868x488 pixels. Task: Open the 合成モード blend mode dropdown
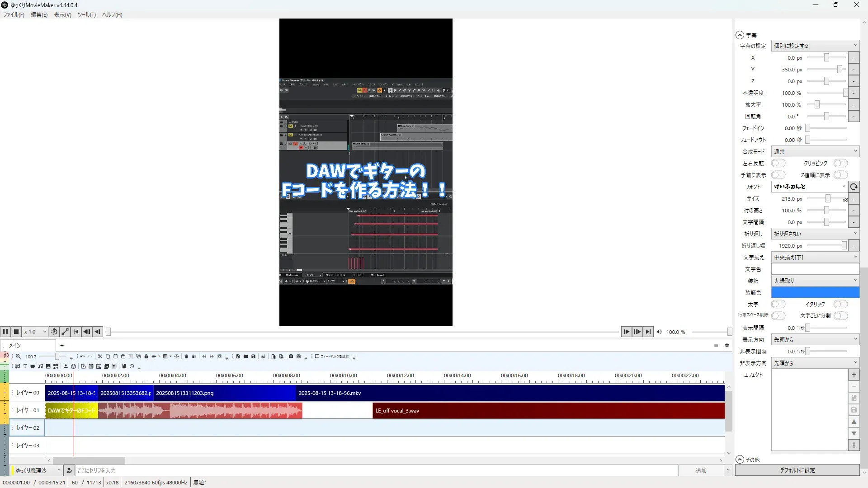click(x=815, y=151)
